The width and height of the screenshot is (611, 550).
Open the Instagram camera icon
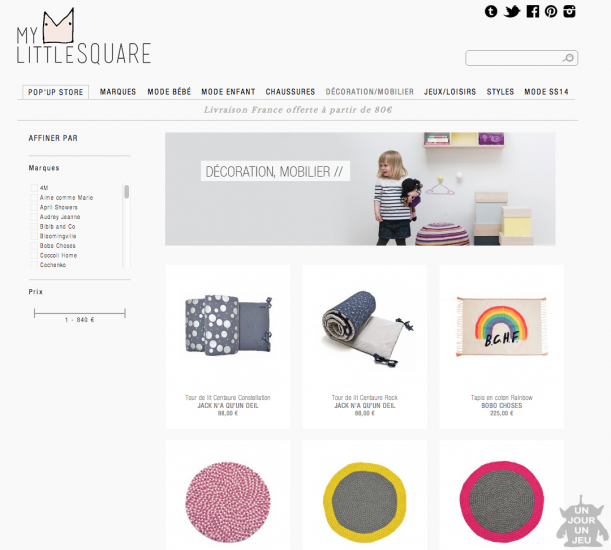[x=569, y=11]
